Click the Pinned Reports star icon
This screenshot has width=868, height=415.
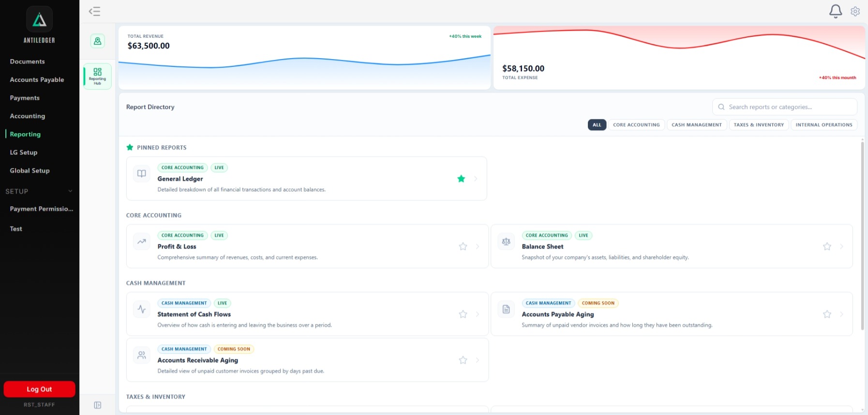pos(130,147)
